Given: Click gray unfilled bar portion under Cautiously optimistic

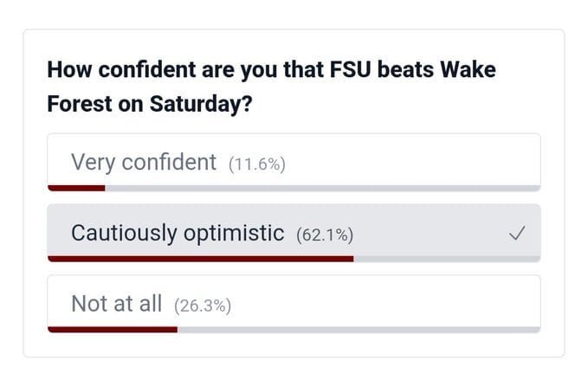Looking at the screenshot, I should coord(447,258).
